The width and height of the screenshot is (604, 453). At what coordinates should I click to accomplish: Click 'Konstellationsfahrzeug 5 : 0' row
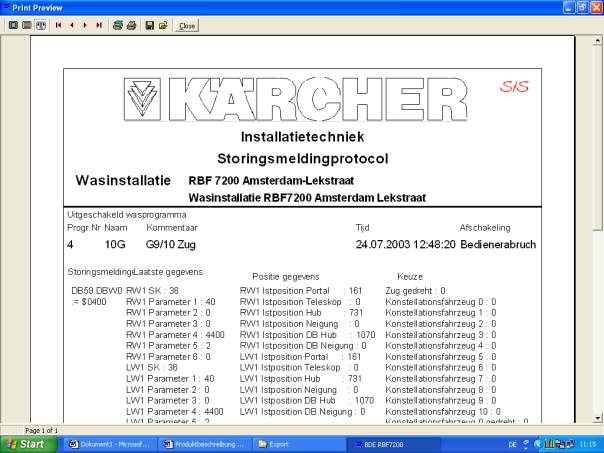441,357
